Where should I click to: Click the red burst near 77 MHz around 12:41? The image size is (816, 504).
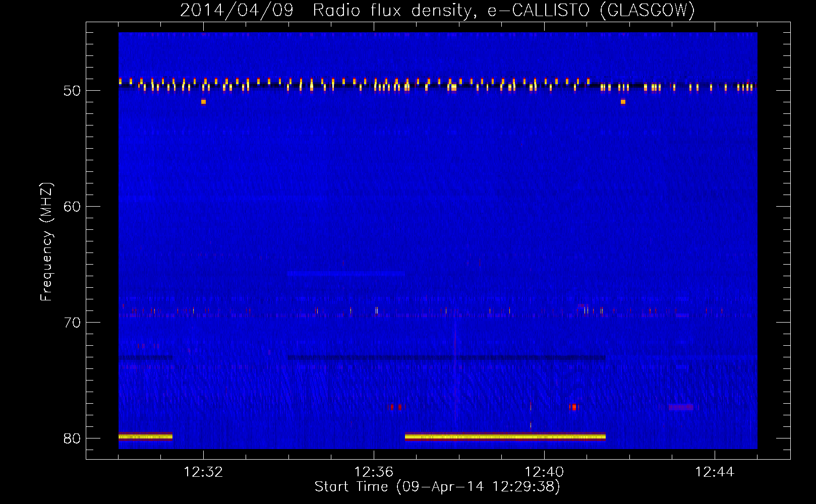pos(573,407)
